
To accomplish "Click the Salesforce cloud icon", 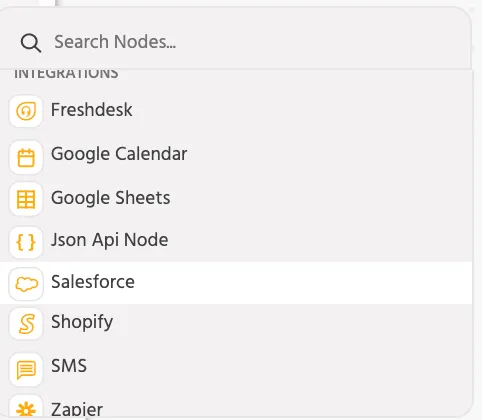I will point(26,284).
